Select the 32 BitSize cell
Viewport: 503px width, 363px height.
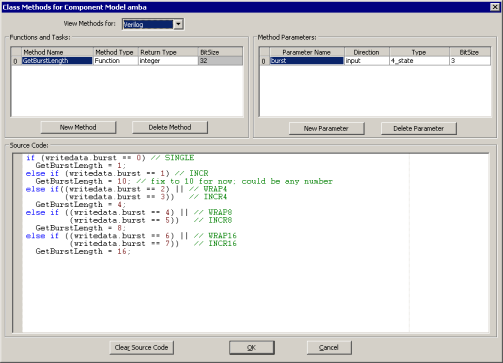tap(220, 61)
